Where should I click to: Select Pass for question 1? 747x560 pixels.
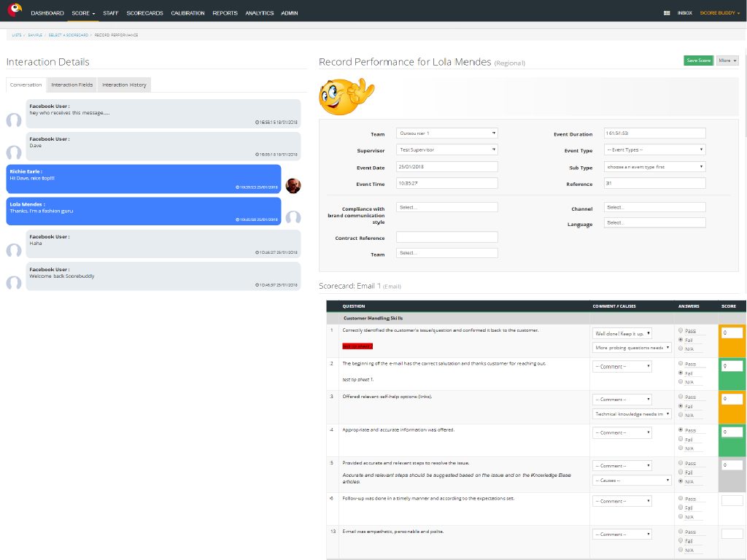click(x=681, y=331)
